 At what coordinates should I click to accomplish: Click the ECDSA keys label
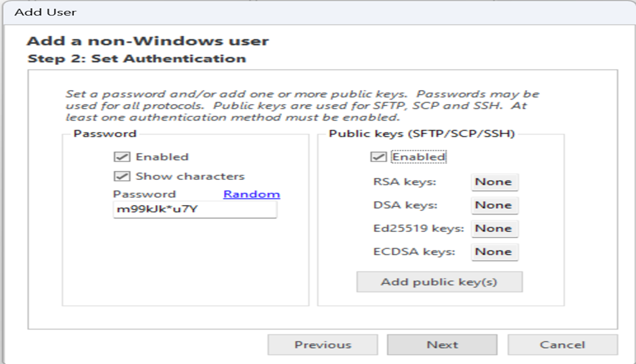click(x=413, y=252)
